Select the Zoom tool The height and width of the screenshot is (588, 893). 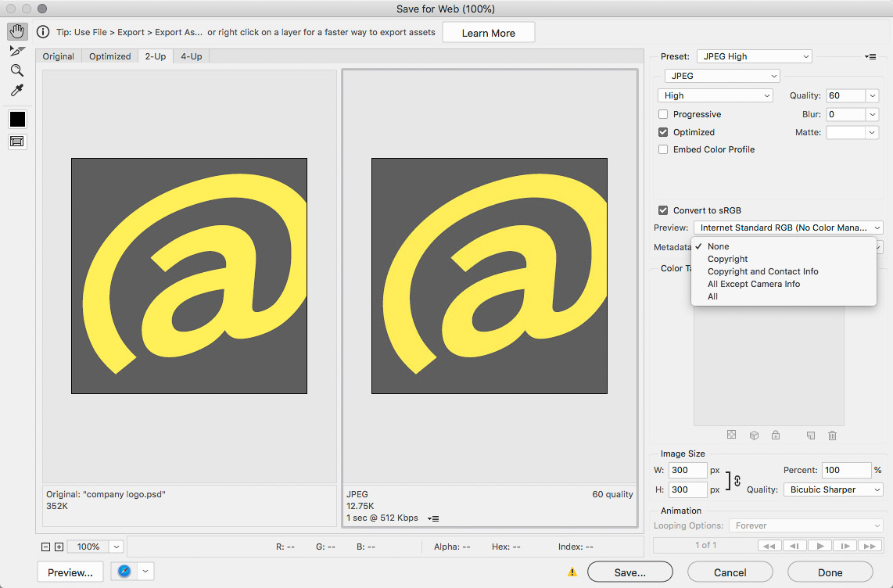17,70
